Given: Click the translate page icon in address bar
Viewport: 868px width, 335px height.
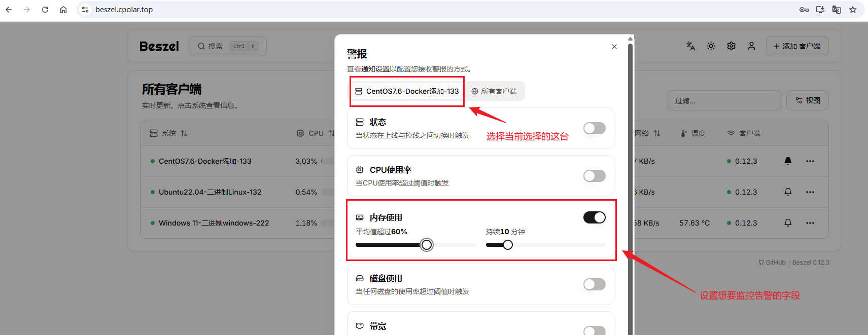Looking at the screenshot, I should click(x=837, y=10).
